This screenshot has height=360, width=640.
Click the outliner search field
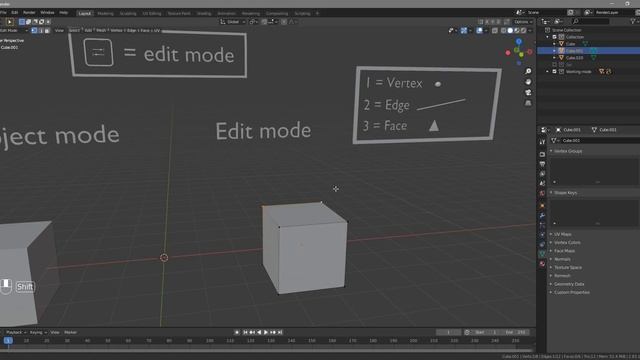click(x=590, y=21)
